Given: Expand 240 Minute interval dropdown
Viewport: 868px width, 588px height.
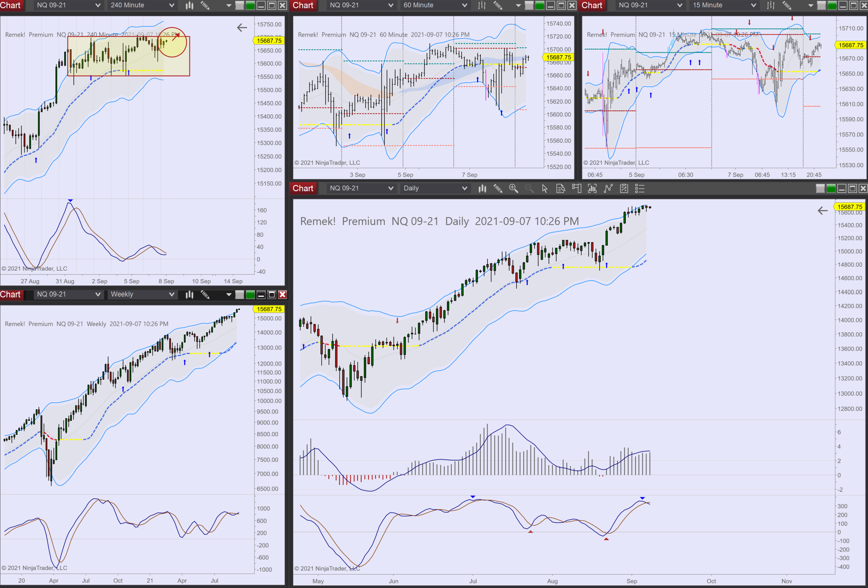Looking at the screenshot, I should (x=142, y=5).
